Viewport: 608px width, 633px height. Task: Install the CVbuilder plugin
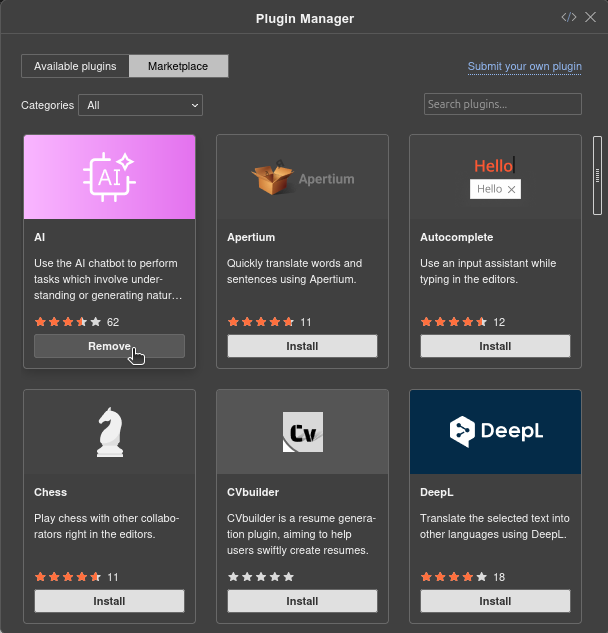[x=302, y=601]
